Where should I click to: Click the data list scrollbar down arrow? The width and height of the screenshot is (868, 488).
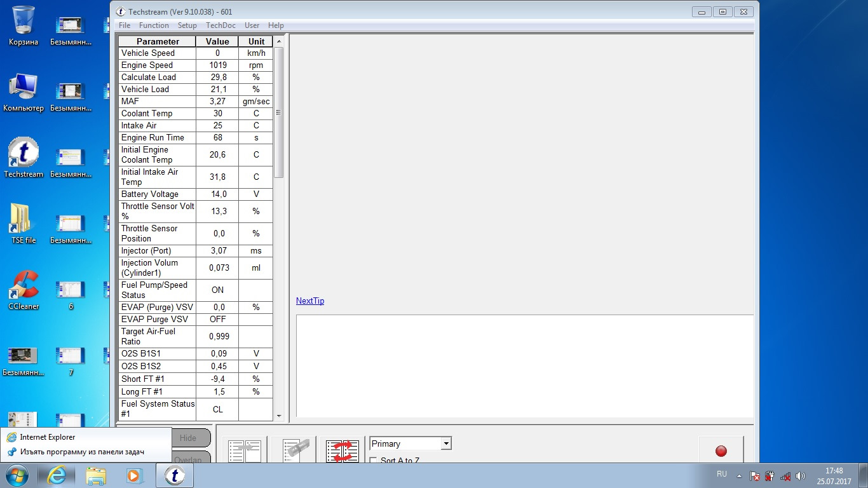[278, 416]
